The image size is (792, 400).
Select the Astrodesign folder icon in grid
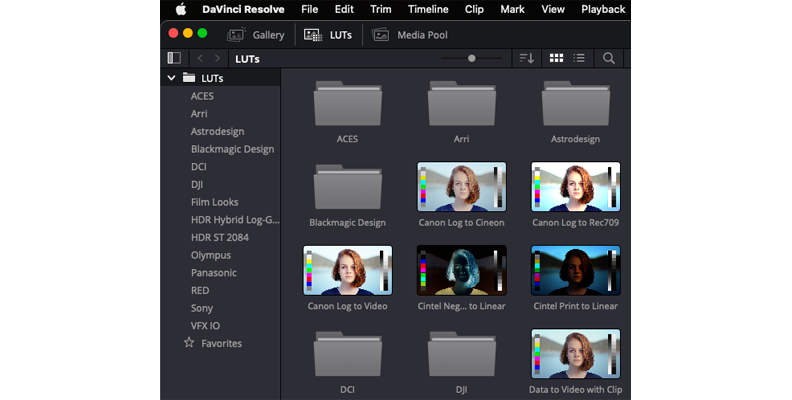coord(576,104)
